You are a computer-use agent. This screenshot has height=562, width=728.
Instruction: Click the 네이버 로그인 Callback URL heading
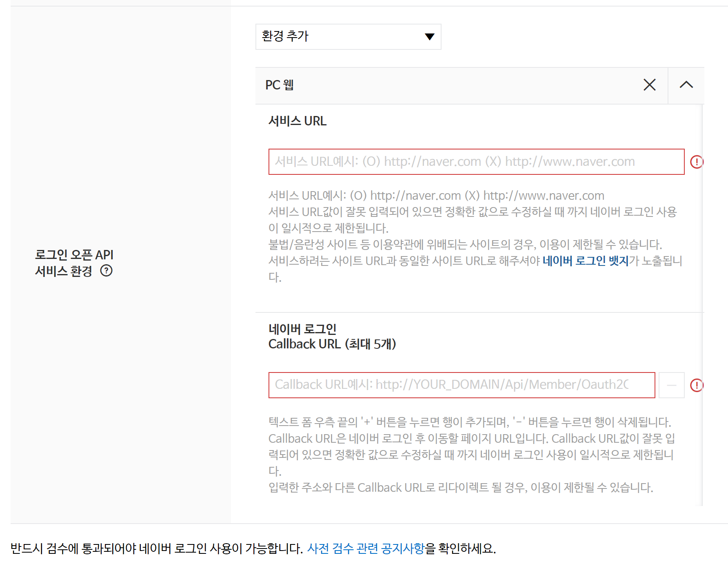tap(332, 337)
